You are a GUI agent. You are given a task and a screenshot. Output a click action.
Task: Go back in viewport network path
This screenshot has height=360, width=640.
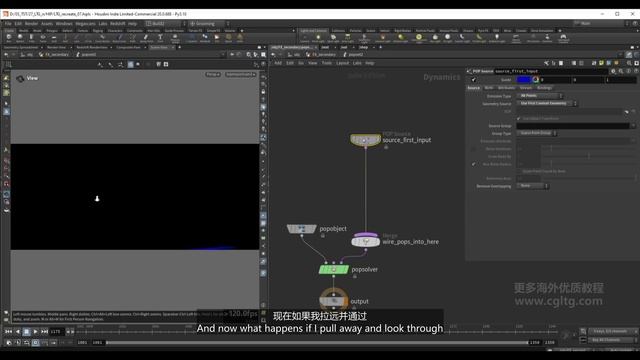(x=6, y=55)
